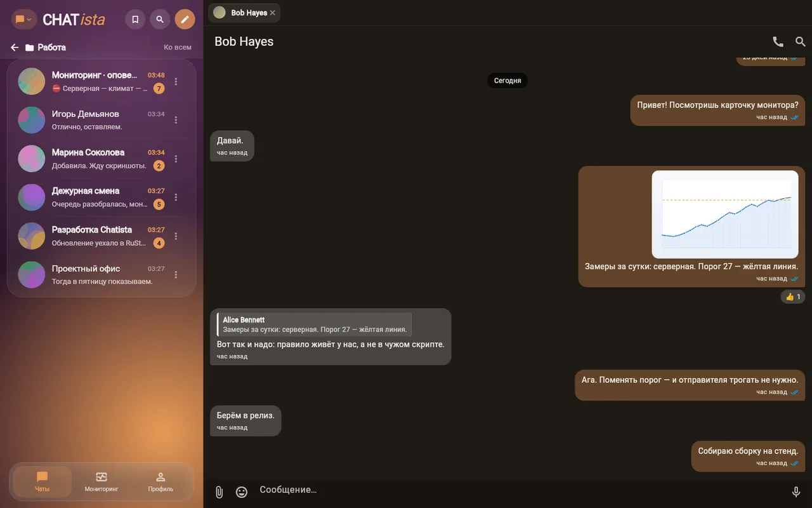The height and width of the screenshot is (508, 812).
Task: Close the Bob Hayes tab
Action: [x=273, y=13]
